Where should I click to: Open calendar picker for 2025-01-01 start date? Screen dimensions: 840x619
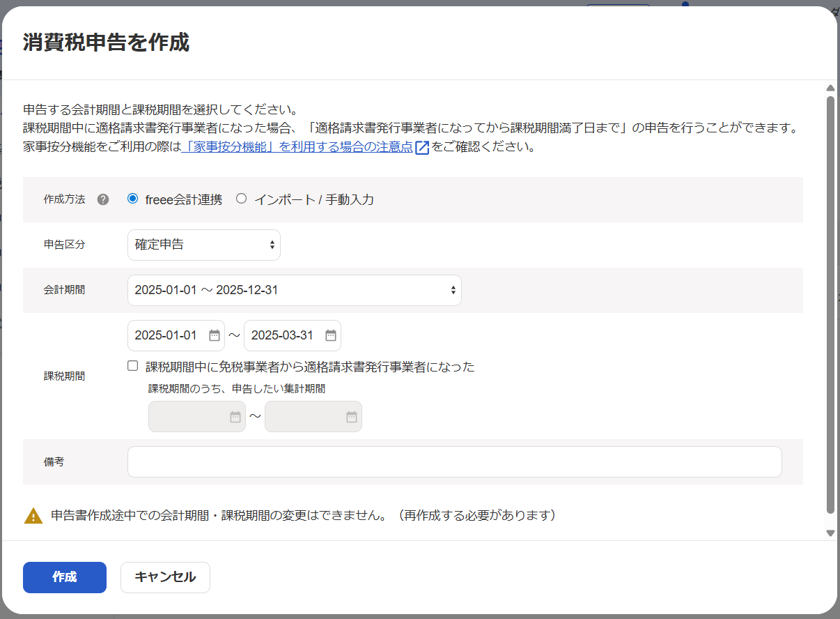tap(215, 335)
